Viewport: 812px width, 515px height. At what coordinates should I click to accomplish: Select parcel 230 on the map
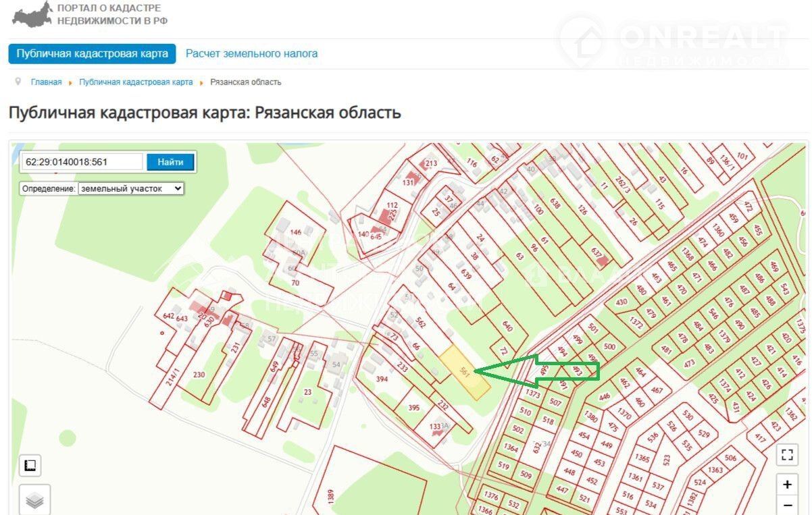click(x=199, y=375)
